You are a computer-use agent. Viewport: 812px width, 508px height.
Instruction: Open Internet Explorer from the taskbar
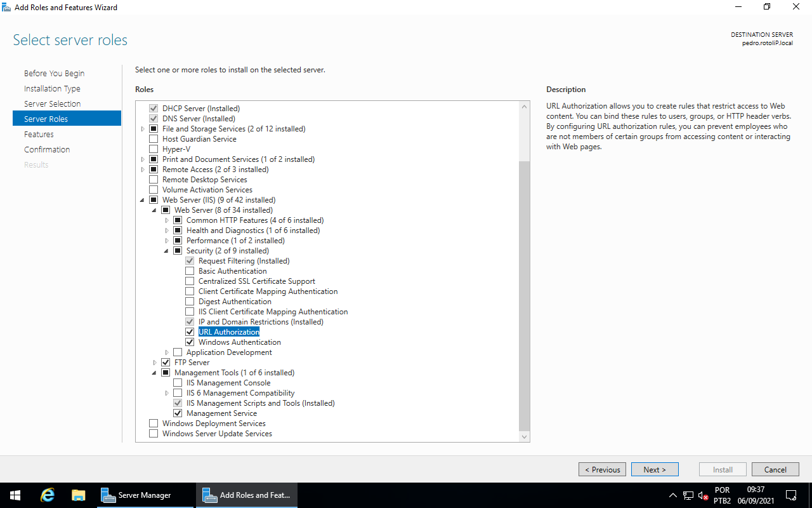pyautogui.click(x=48, y=495)
